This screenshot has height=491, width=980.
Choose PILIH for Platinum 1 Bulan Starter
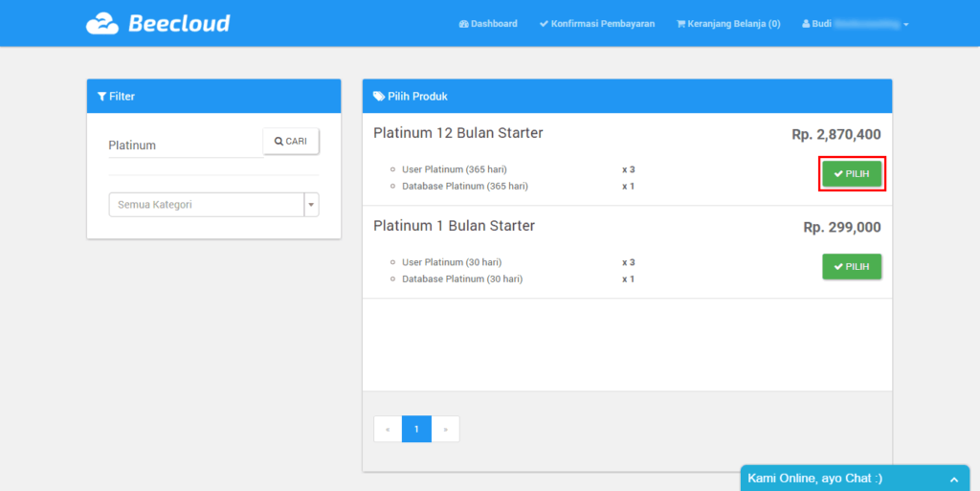(x=852, y=267)
